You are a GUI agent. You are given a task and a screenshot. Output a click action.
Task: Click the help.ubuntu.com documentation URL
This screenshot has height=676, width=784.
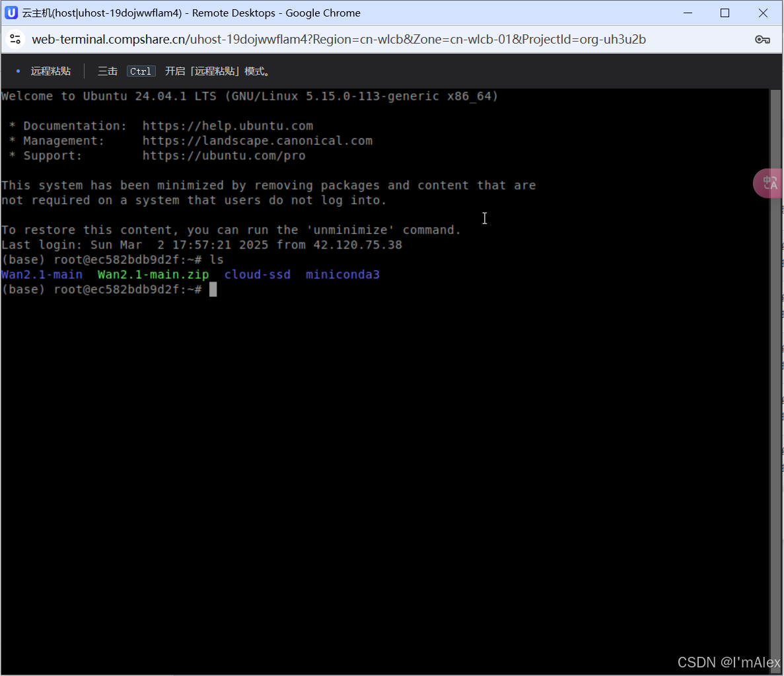227,126
